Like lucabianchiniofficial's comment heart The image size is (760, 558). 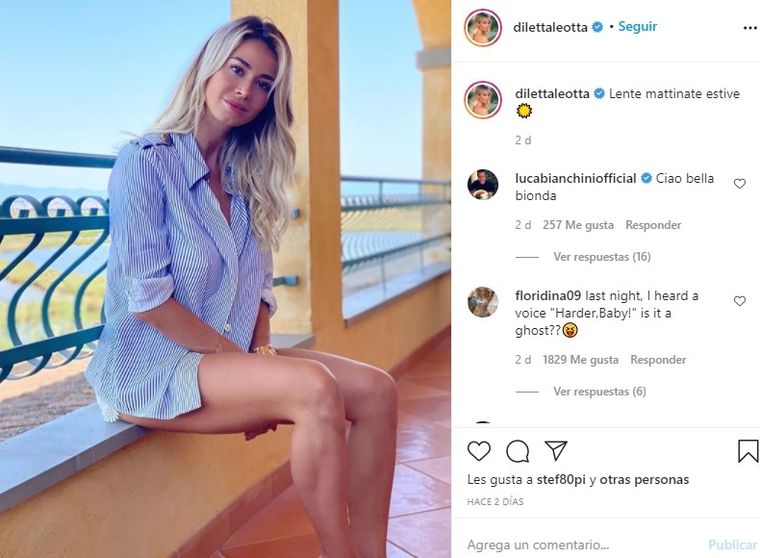(x=740, y=184)
